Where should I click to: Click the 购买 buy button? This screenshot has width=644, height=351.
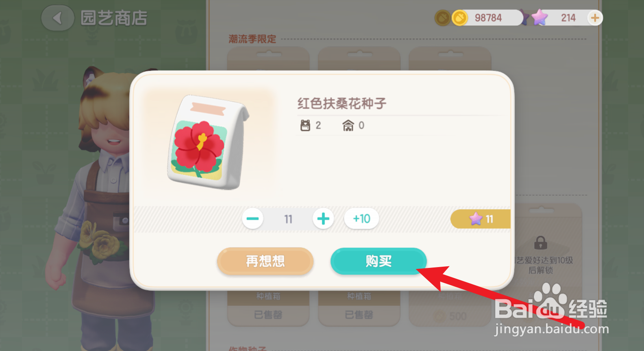(378, 261)
